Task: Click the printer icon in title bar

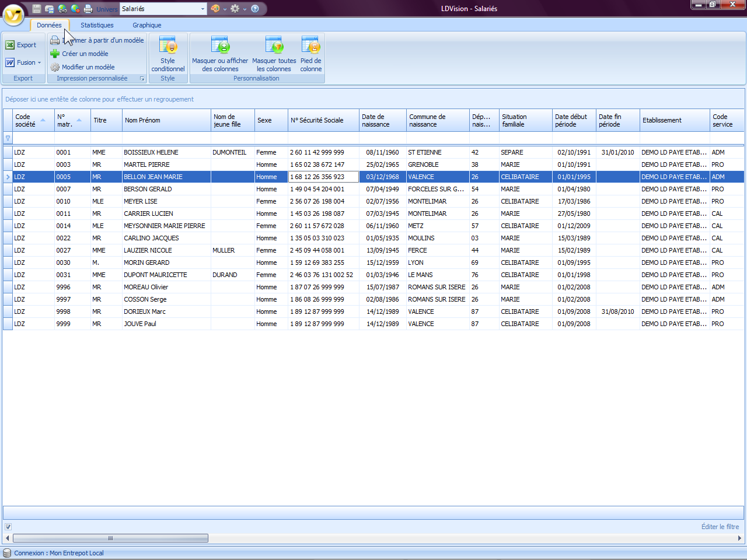Action: click(x=88, y=9)
